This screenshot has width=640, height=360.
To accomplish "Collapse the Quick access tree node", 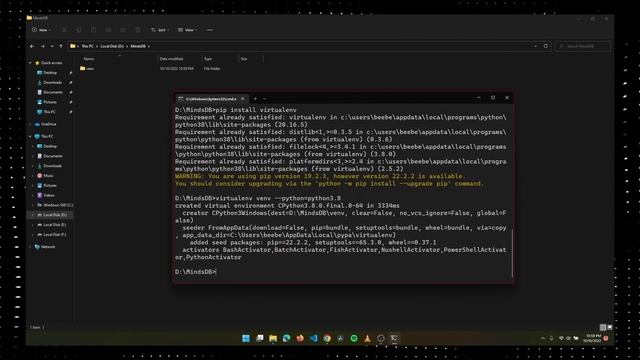I will 30,63.
